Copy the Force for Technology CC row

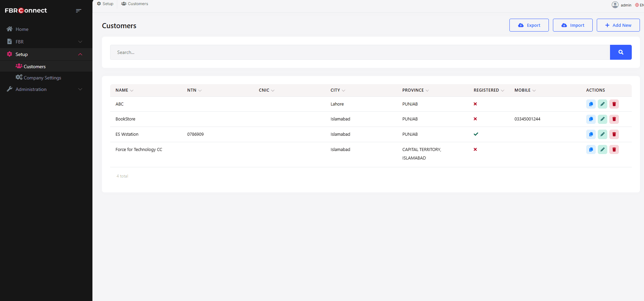click(591, 149)
